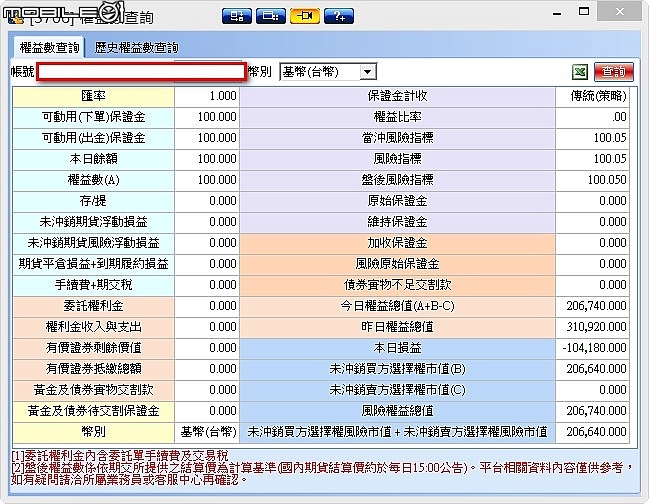Click the 匯率 row label
Screen dimensions: 649x504
click(x=94, y=96)
